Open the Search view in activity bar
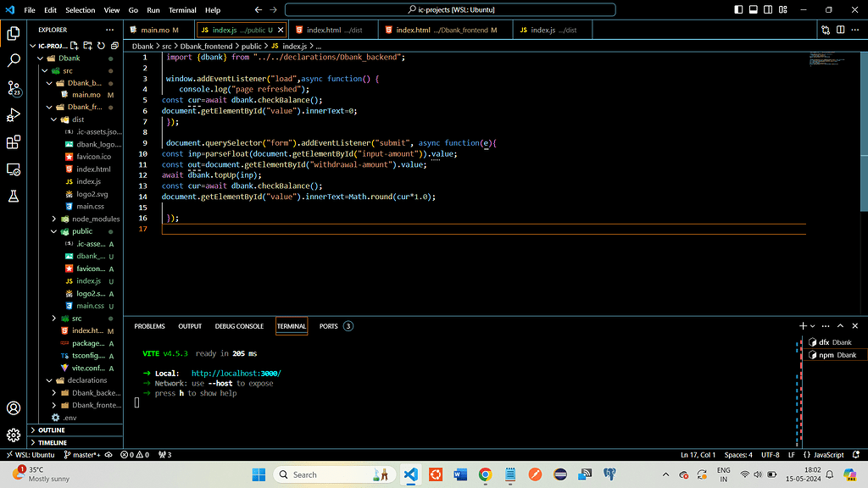 (14, 60)
